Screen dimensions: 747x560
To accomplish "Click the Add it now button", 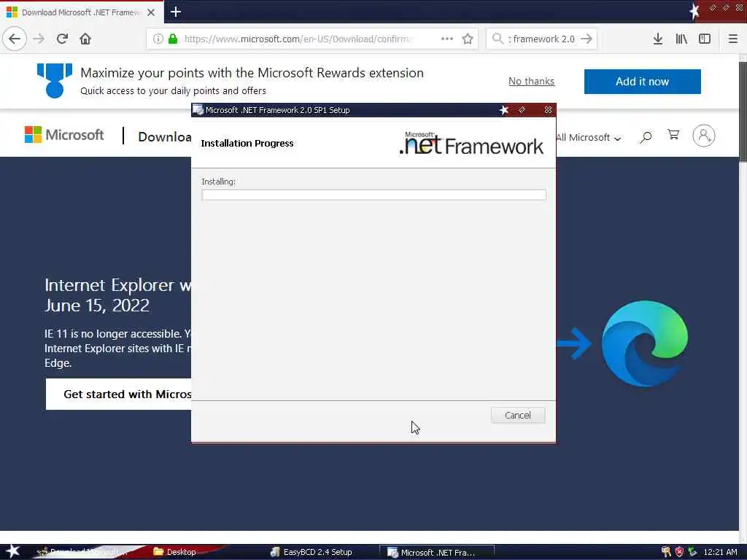I will tap(642, 82).
